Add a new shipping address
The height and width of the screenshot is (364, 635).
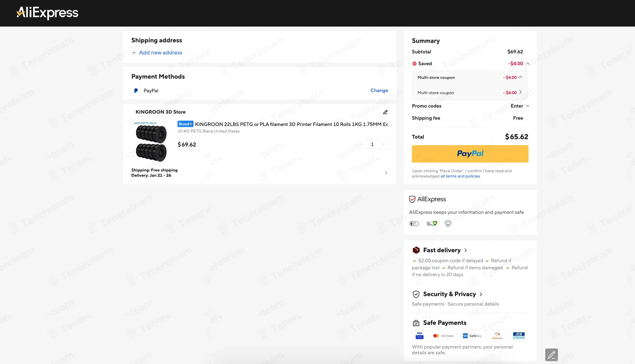click(157, 53)
